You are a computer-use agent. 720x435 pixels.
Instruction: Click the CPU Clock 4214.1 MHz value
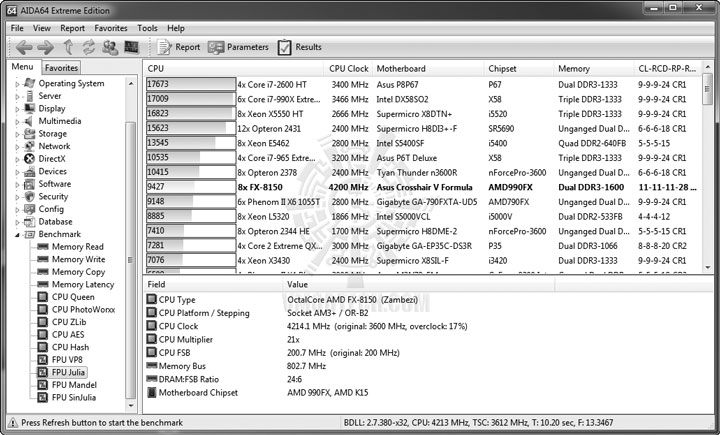377,326
